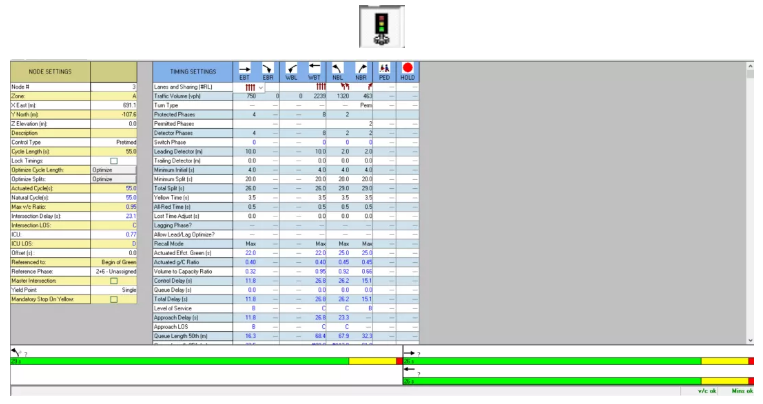Select the EBR eastbound right column header
The width and height of the screenshot is (763, 404).
[268, 72]
